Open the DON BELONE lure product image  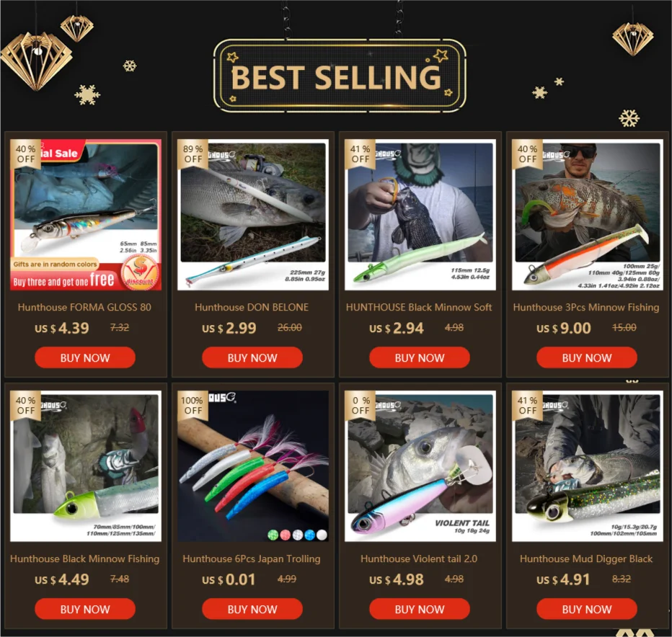pyautogui.click(x=253, y=215)
